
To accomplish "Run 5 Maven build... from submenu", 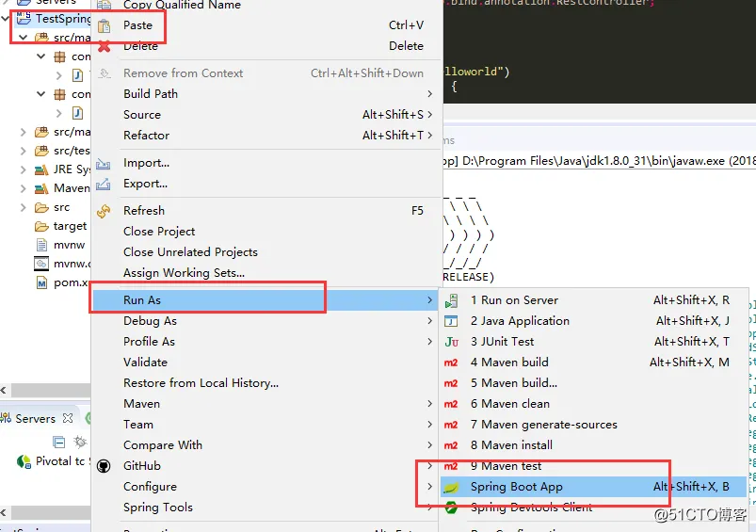I will point(593,383).
